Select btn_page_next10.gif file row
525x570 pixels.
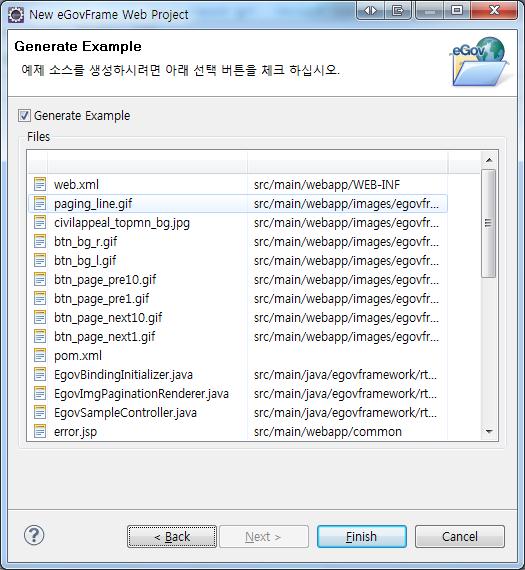238,317
